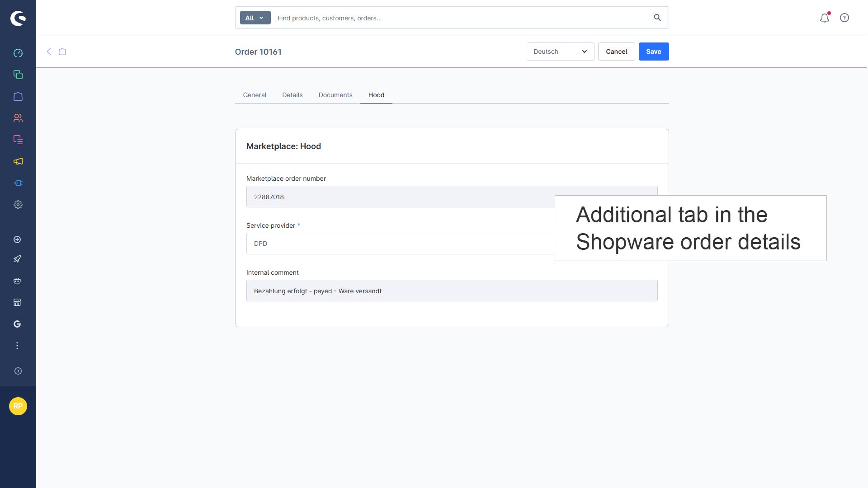Open the Service provider DPD dropdown
Screen dimensions: 868x488
point(452,244)
